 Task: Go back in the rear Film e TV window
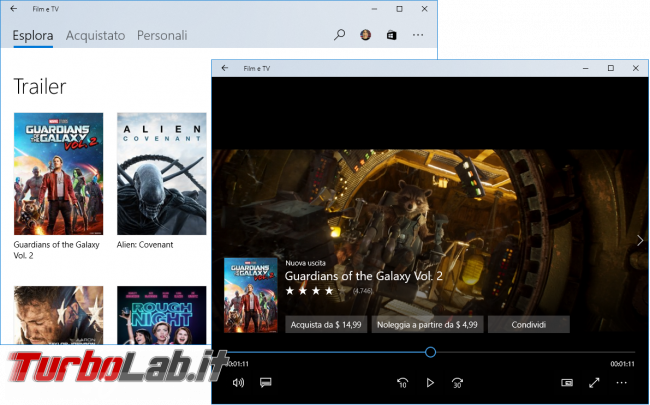14,9
